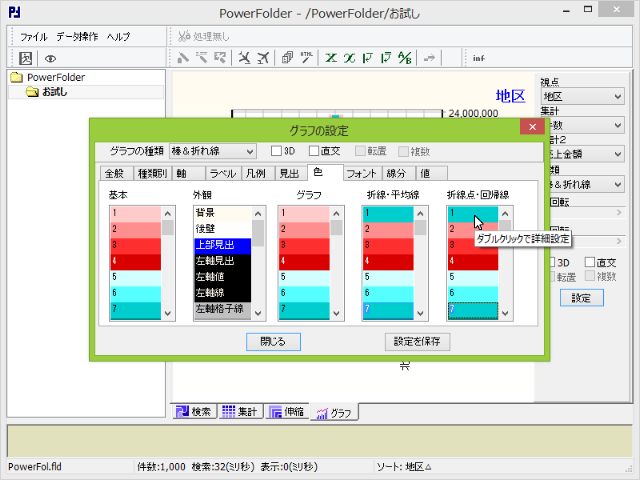Switch to the フォント tab
Screen dimensions: 640x480
[x=362, y=173]
